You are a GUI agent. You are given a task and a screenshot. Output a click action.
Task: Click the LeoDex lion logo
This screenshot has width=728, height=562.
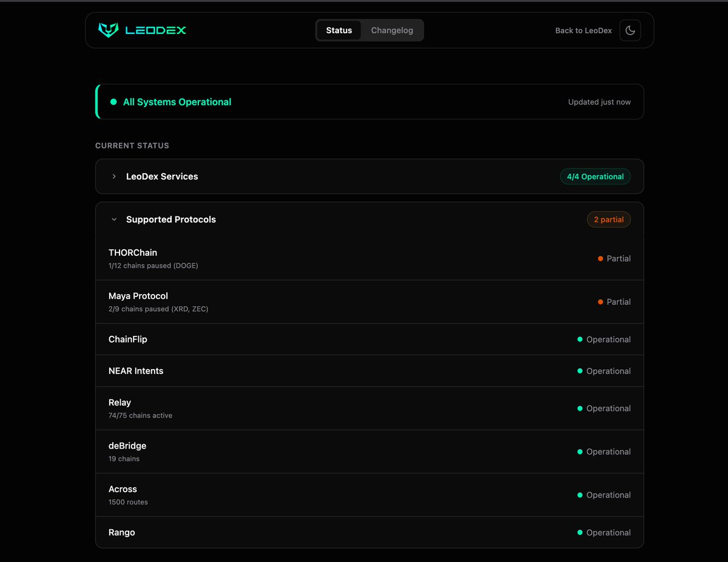pyautogui.click(x=108, y=30)
